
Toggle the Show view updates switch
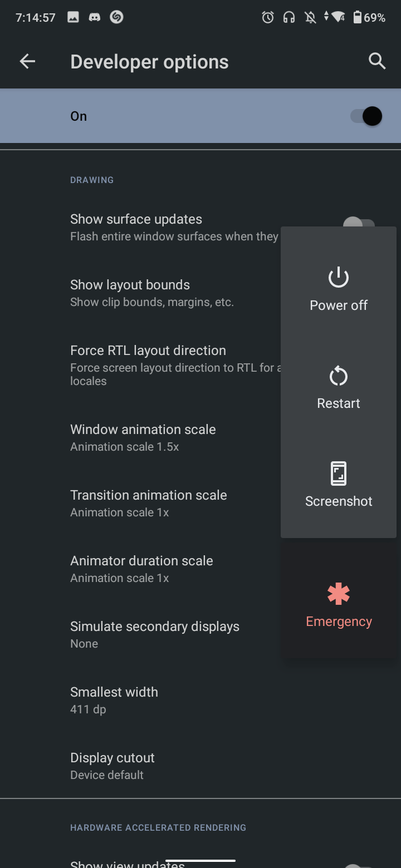(x=359, y=865)
